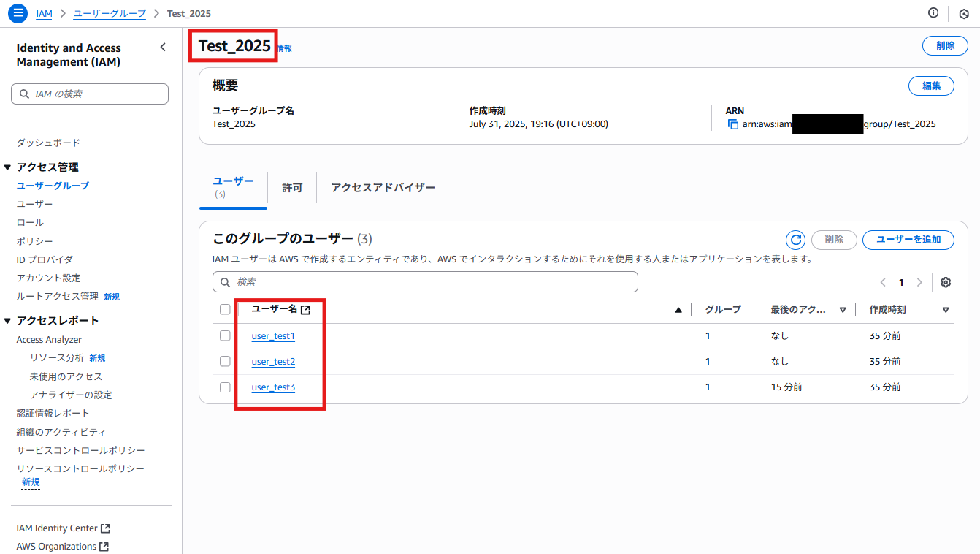Click the ユーザーを追加 button

(908, 239)
